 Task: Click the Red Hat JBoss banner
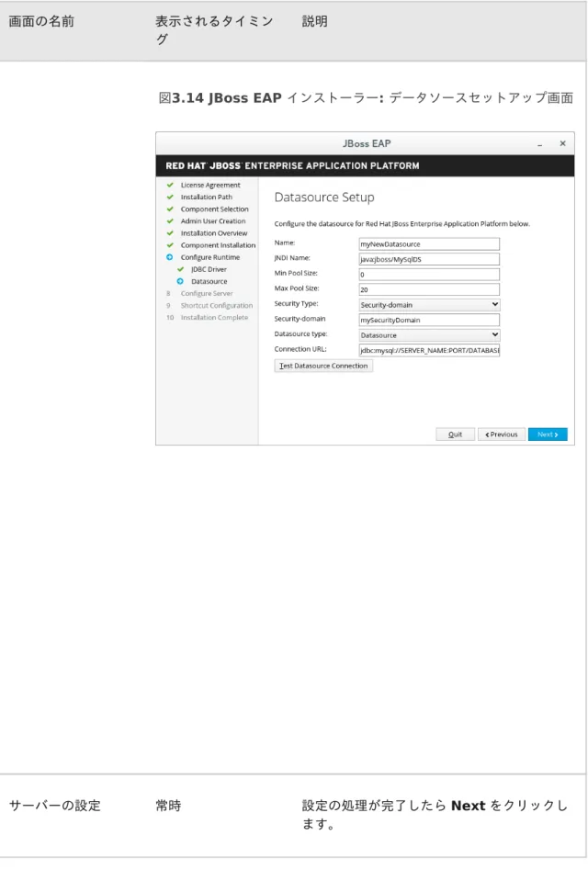(365, 165)
